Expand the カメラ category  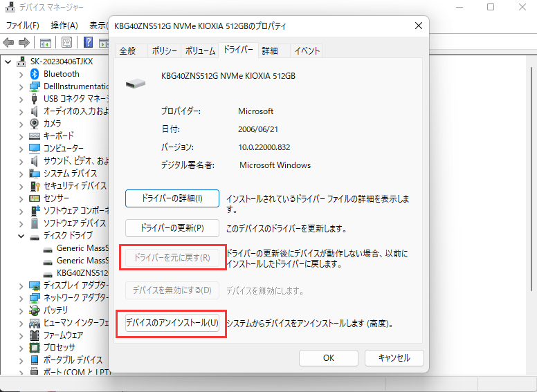21,124
